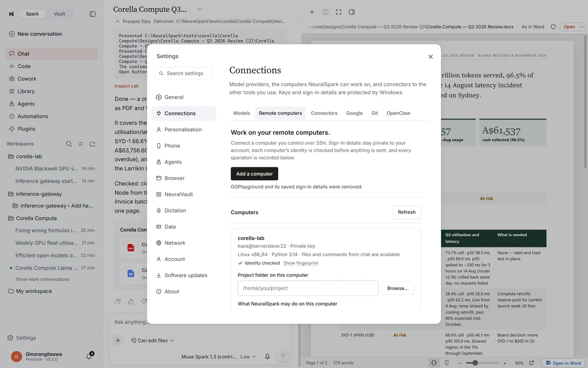Image resolution: width=588 pixels, height=368 pixels.
Task: Switch to Vault mode toggle
Action: point(59,14)
